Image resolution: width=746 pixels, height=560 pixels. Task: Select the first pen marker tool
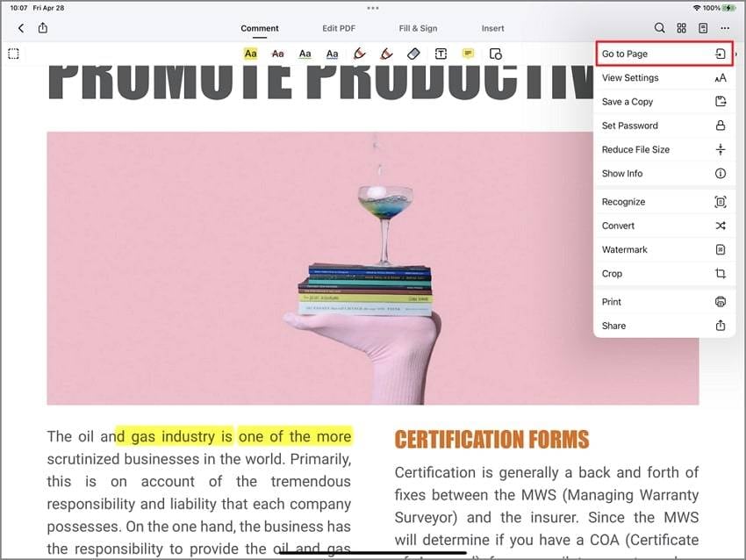click(x=360, y=54)
